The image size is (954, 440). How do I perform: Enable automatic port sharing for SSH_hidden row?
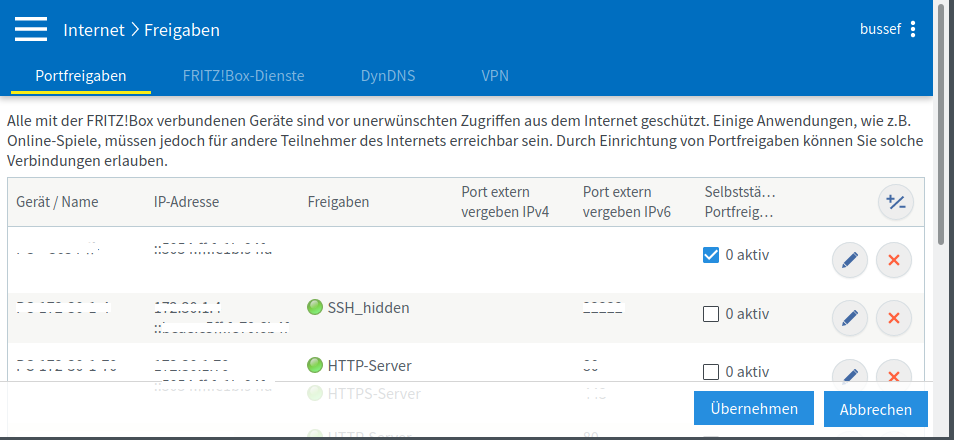tap(711, 314)
